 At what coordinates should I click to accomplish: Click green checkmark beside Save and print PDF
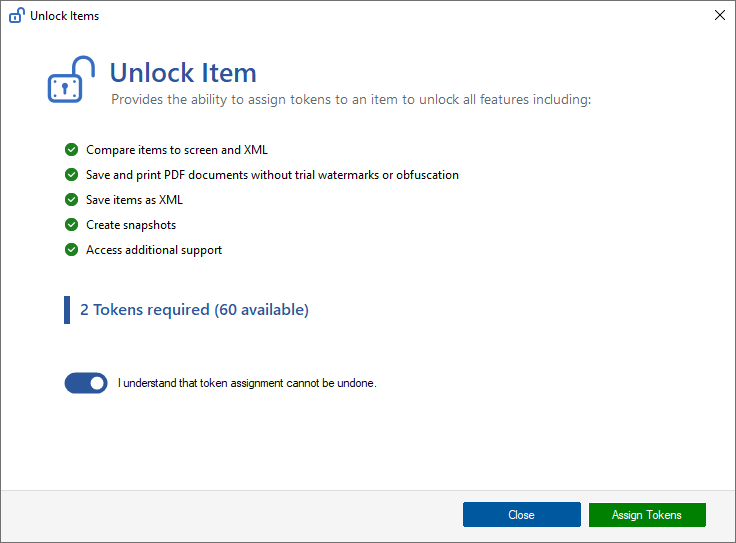pos(71,175)
